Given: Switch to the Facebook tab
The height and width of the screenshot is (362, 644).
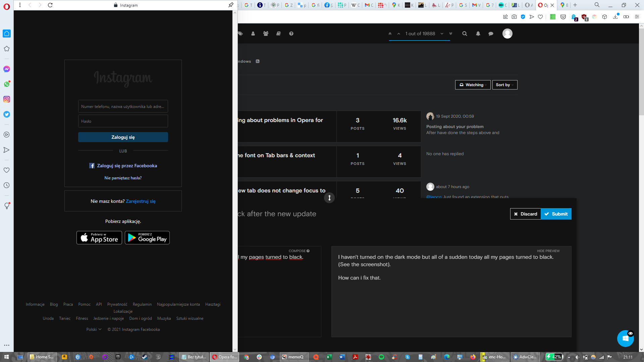Looking at the screenshot, I should [x=328, y=5].
